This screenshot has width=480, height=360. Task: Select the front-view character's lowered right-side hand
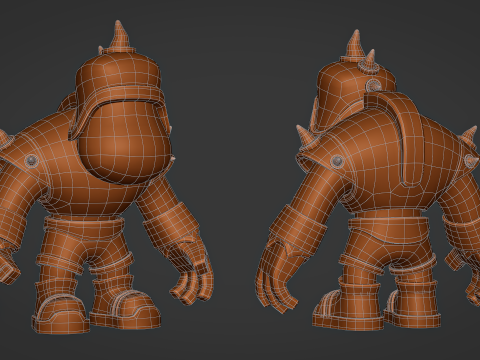tap(192, 270)
